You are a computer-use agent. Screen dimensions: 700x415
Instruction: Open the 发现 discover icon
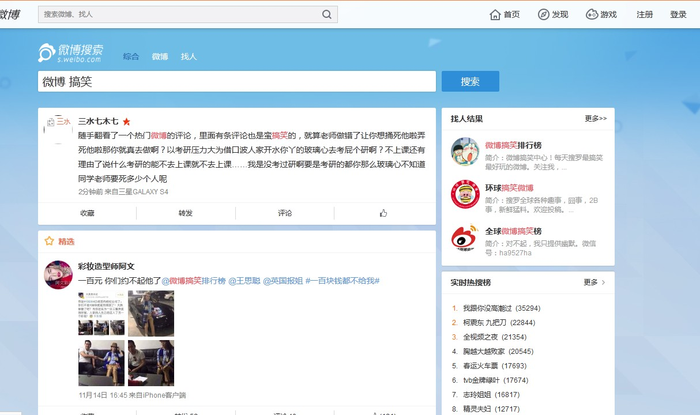tap(543, 15)
